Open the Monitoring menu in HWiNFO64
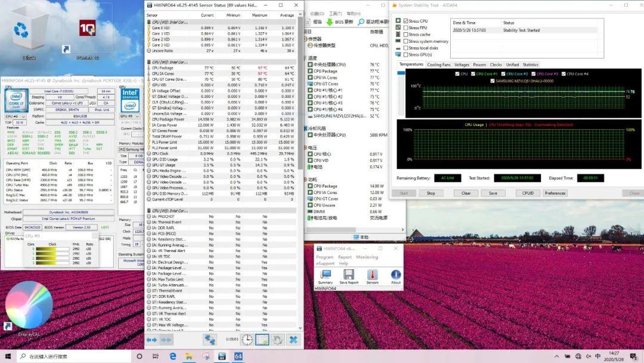The height and width of the screenshot is (363, 644). pos(367,257)
